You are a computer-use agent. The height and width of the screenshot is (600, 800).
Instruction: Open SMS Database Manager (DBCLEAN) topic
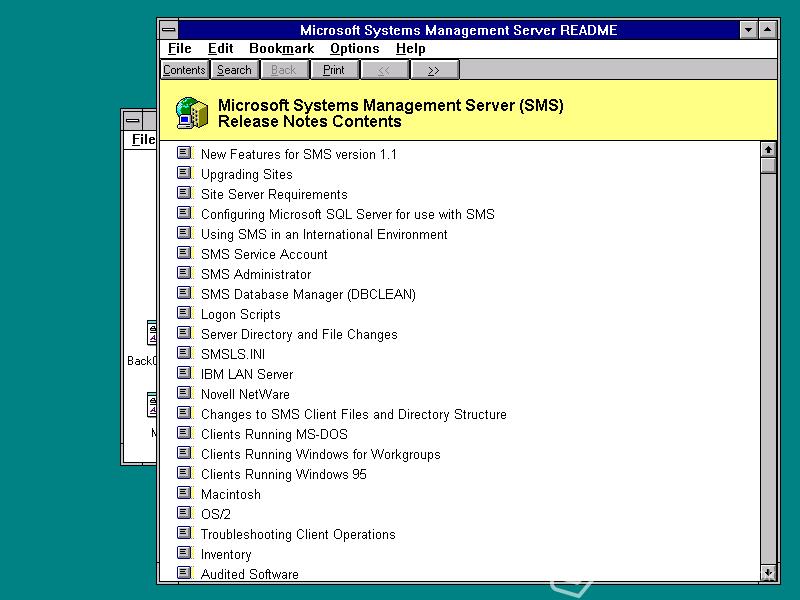click(x=309, y=294)
